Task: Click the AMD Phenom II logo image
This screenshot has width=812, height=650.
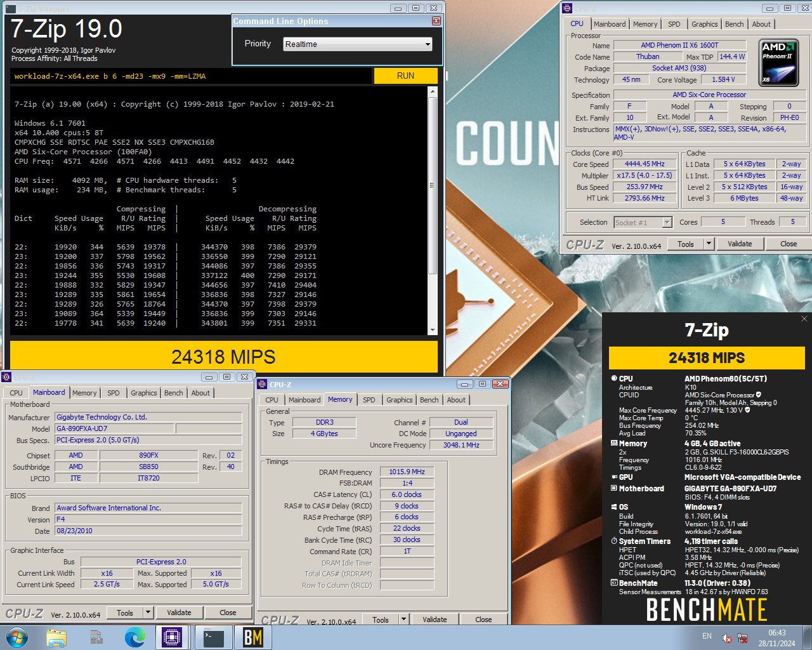Action: point(779,62)
